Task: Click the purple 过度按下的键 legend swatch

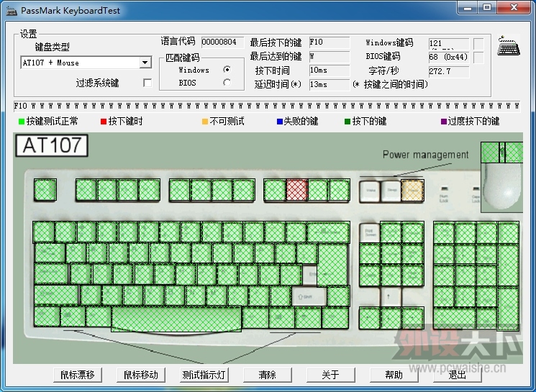Action: tap(444, 122)
